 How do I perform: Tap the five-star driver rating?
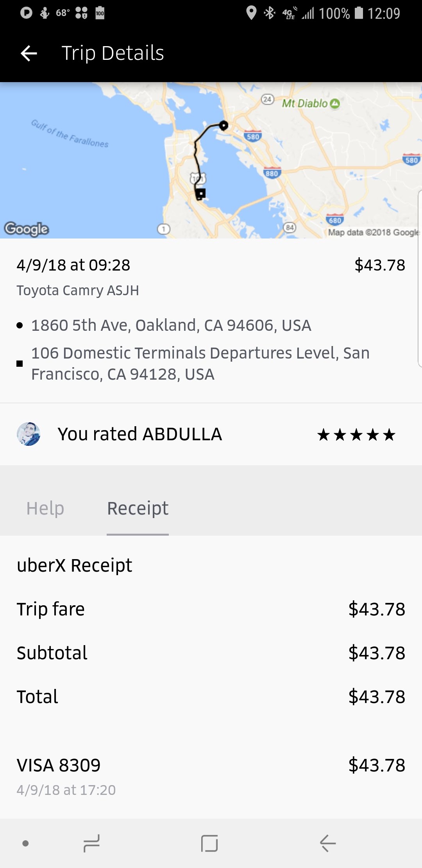click(356, 435)
